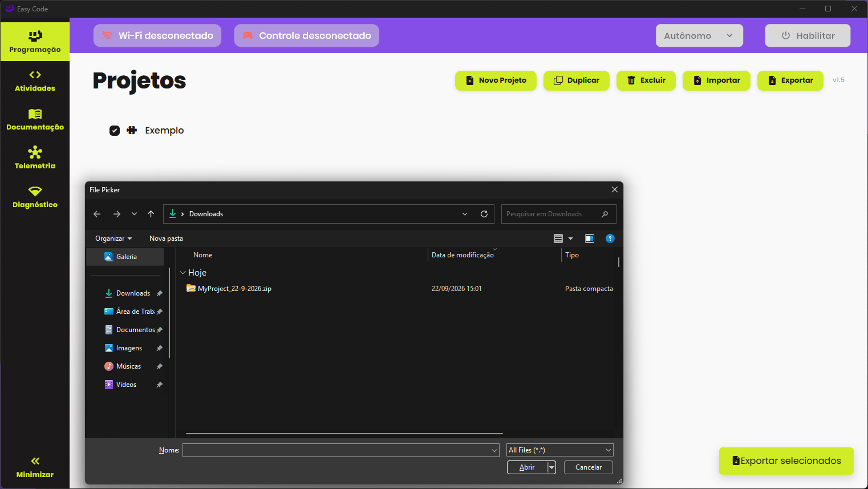Click the Duplicar project button
Image resolution: width=868 pixels, height=489 pixels.
[x=576, y=80]
